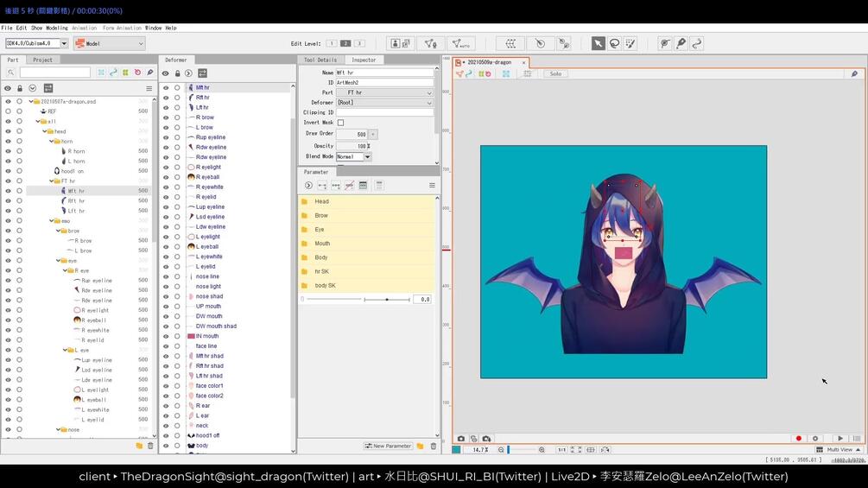Image resolution: width=868 pixels, height=488 pixels.
Task: Click the texture atlas icon in top toolbar
Action: click(401, 44)
